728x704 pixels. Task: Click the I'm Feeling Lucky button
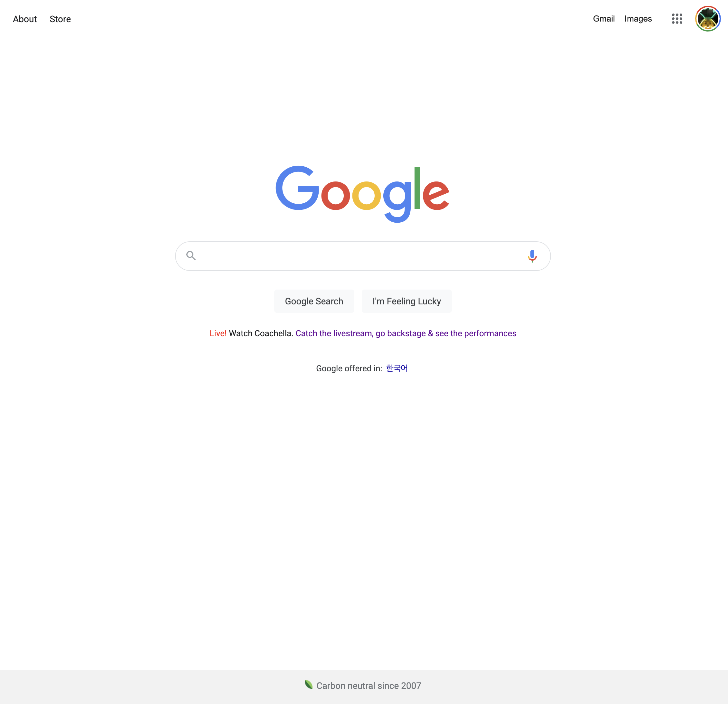[407, 301]
